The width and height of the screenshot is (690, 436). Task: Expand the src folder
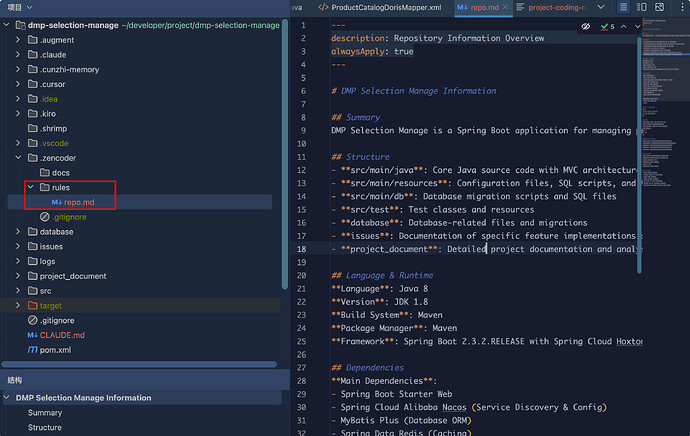[x=18, y=290]
